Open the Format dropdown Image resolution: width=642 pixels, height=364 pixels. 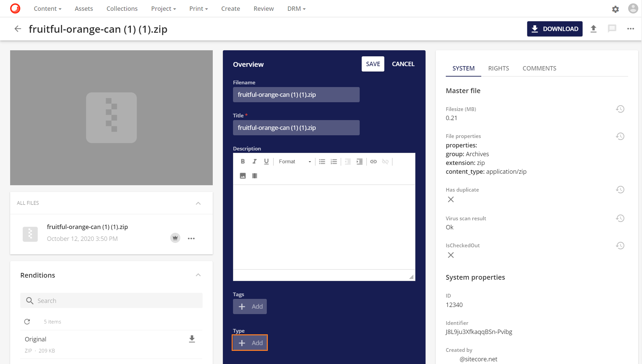(294, 162)
